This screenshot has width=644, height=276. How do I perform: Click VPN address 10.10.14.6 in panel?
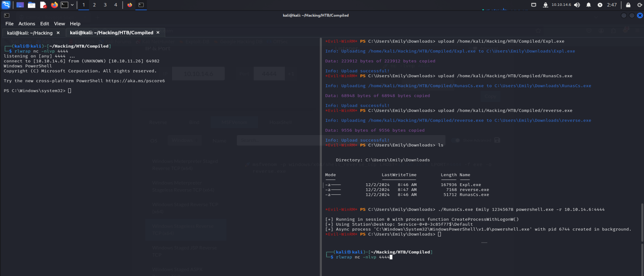pos(561,5)
